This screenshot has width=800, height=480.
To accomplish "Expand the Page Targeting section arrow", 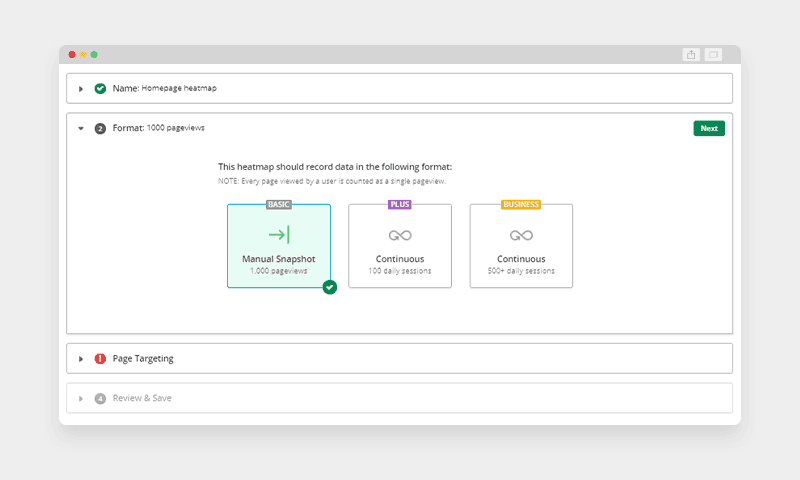I will click(x=81, y=358).
